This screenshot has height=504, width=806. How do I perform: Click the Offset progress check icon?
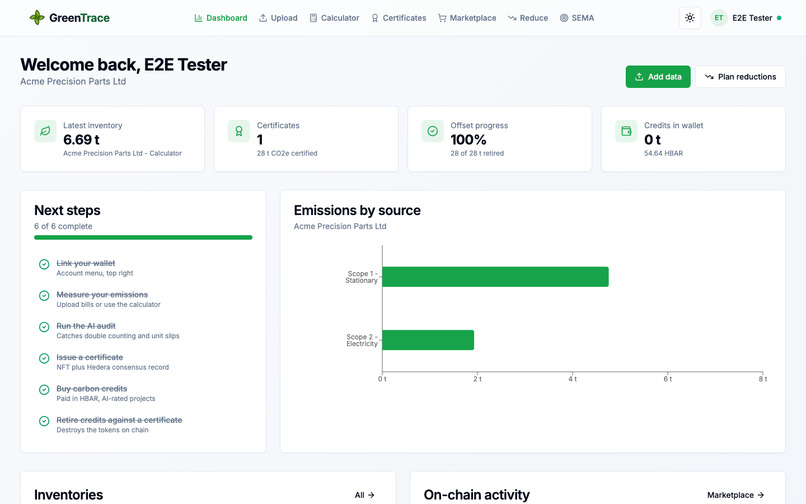[x=433, y=131]
